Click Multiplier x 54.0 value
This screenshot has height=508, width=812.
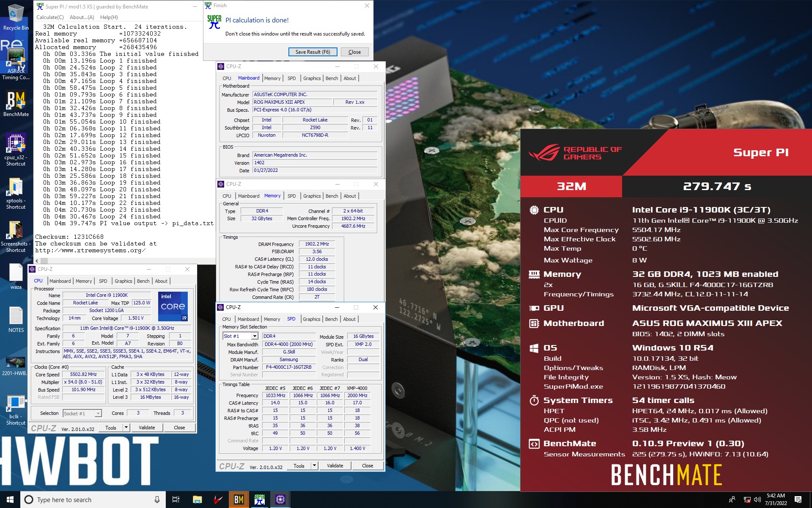point(83,382)
